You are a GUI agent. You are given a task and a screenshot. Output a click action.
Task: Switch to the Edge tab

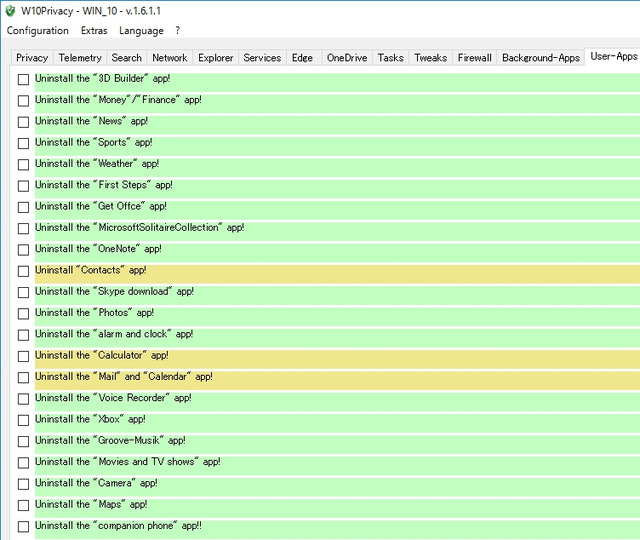tap(302, 58)
